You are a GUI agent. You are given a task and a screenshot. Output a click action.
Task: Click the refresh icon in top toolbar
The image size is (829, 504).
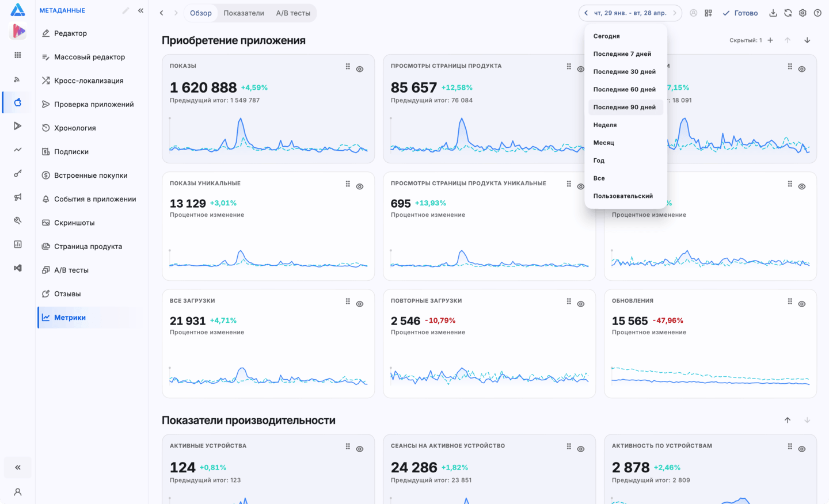point(788,13)
